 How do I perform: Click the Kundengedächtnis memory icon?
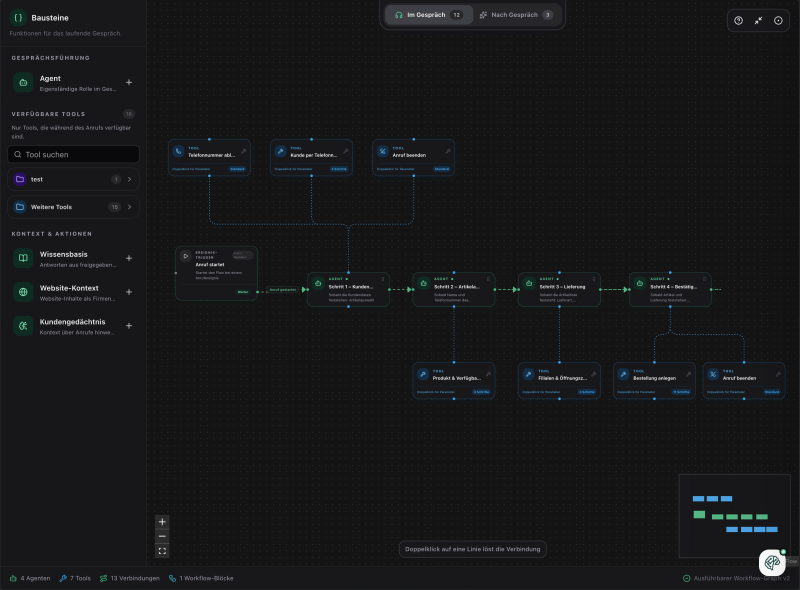point(23,326)
